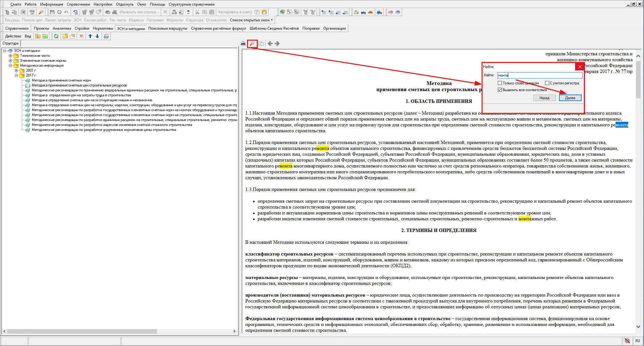This screenshot has height=346, width=644.
Task: Click the green refresh icon in the toolbar
Action: point(56,36)
